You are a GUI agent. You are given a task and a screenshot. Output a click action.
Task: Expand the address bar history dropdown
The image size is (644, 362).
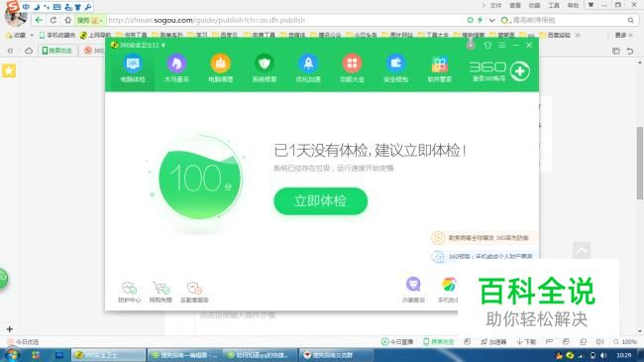(492, 20)
